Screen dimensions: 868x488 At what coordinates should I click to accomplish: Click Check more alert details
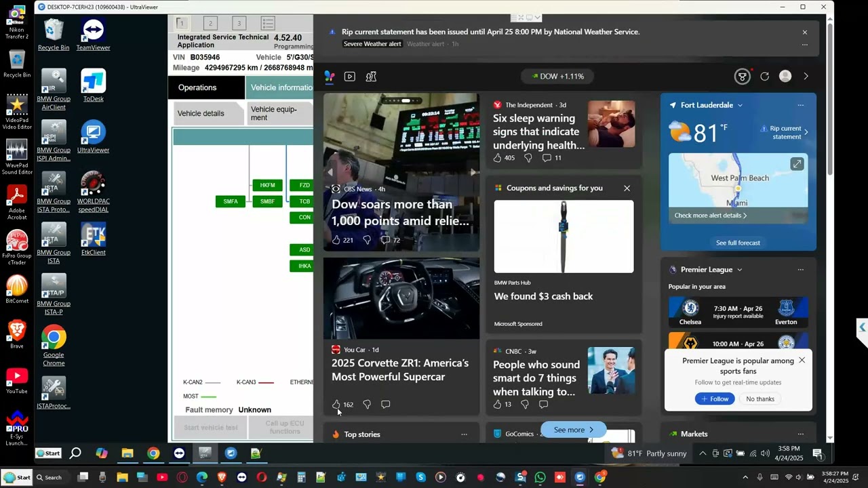pyautogui.click(x=711, y=216)
